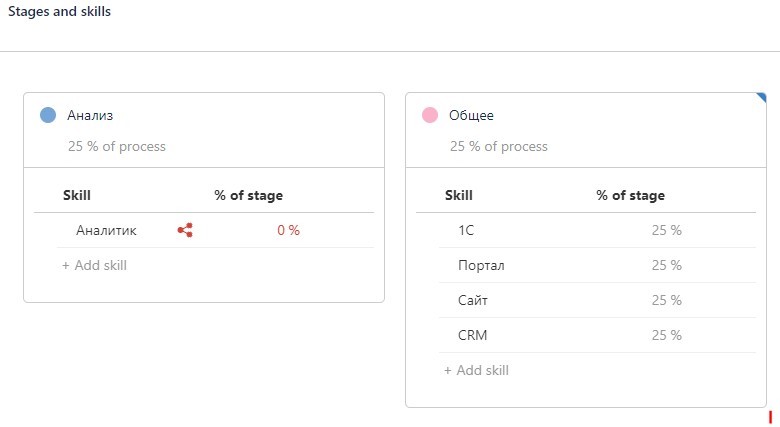
Task: Add skill to the Общее stage
Action: [476, 370]
